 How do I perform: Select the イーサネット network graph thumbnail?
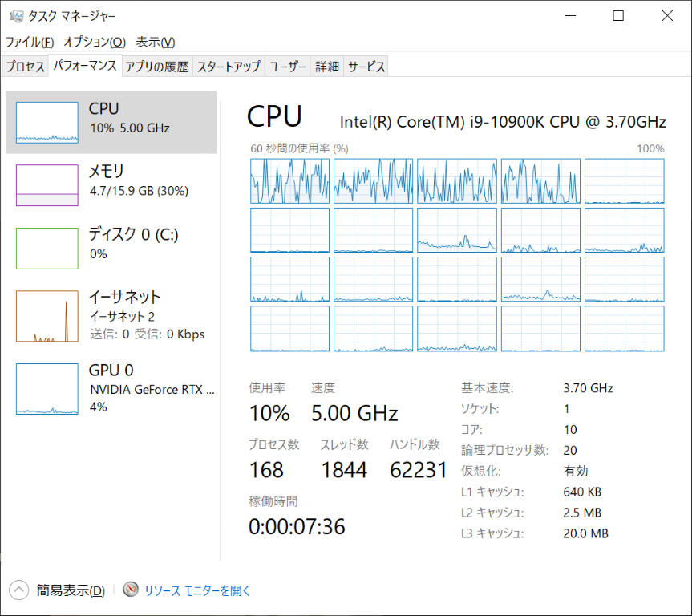47,316
